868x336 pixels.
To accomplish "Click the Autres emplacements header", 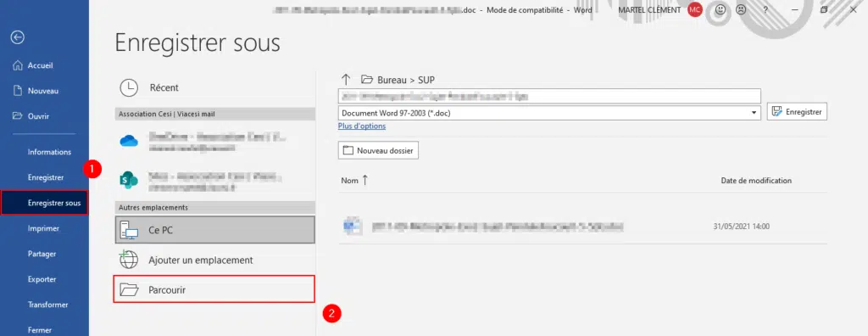I will 214,207.
